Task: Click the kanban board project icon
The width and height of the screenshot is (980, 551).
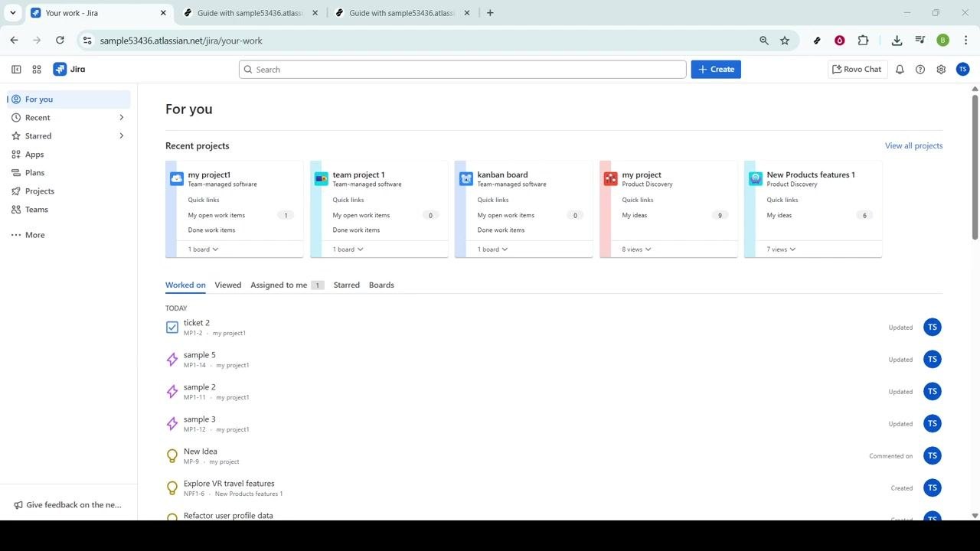Action: click(466, 178)
